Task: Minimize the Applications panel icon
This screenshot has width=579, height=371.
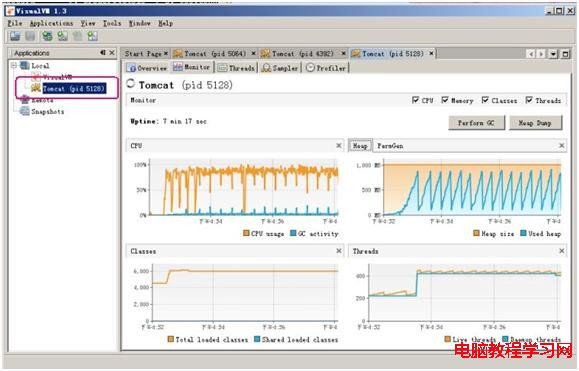Action: (103, 53)
